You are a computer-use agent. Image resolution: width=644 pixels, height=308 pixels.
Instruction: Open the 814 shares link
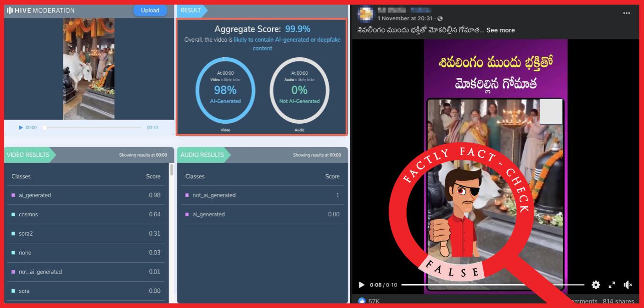coord(618,301)
